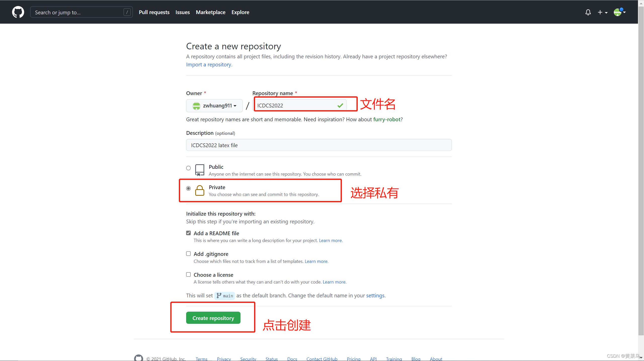Click the Repository name field ICDCS2022
Screen dimensions: 644x361
pyautogui.click(x=299, y=106)
